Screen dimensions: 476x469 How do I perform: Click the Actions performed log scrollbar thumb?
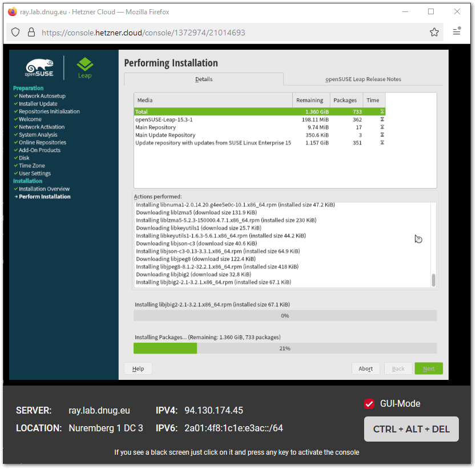click(x=434, y=280)
